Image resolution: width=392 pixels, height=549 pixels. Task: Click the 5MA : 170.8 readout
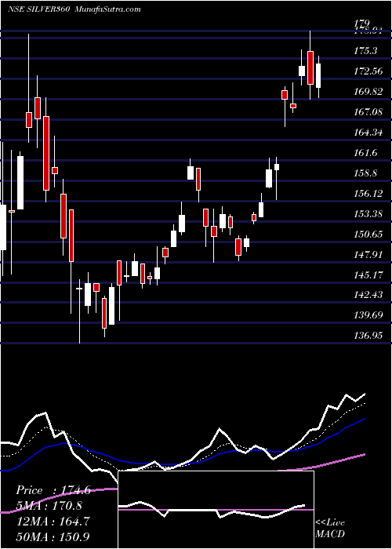(49, 506)
